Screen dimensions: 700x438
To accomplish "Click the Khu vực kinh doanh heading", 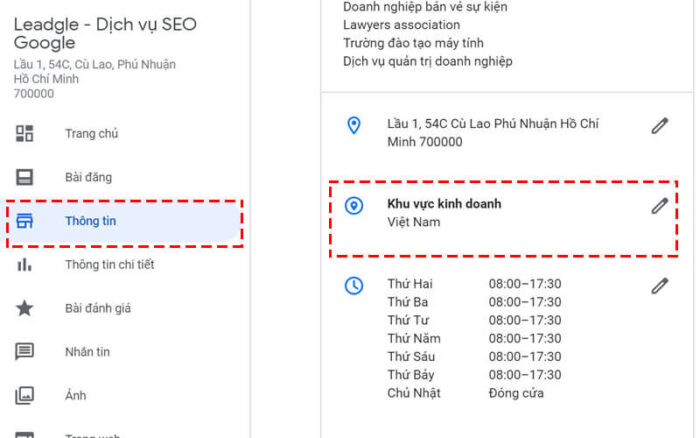I will tap(444, 204).
